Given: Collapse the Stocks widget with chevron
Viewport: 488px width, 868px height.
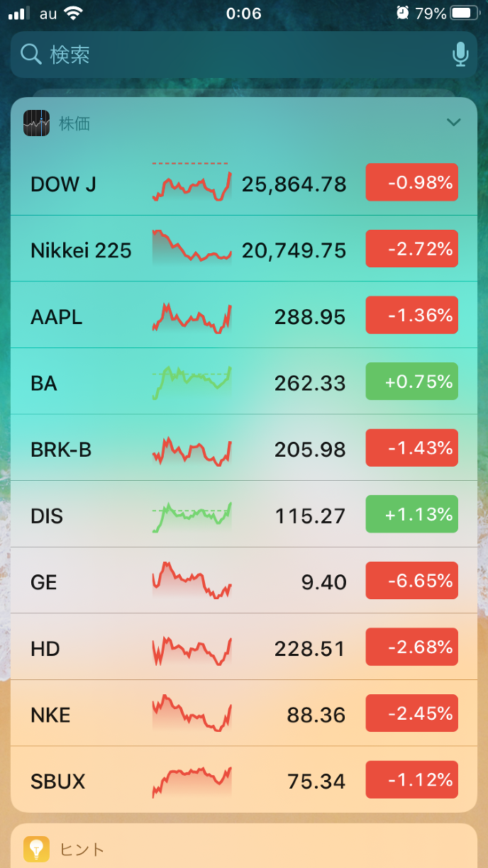Looking at the screenshot, I should point(454,123).
